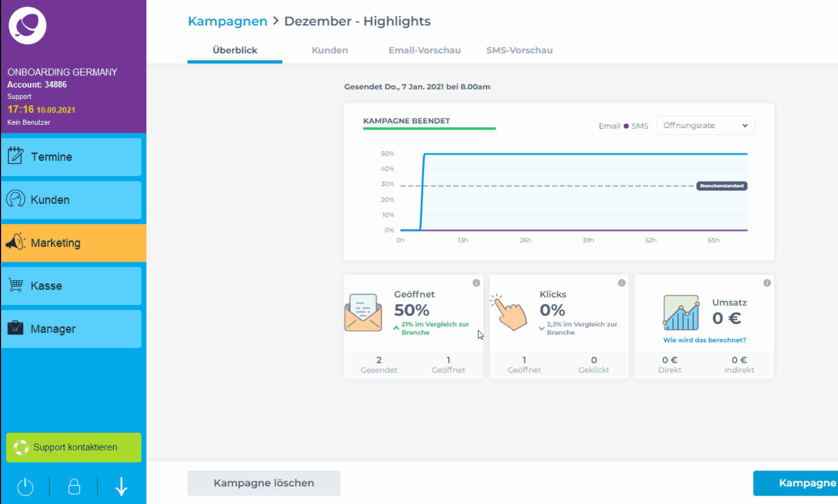838x504 pixels.
Task: Click the Manager briefcase icon
Action: click(x=16, y=328)
